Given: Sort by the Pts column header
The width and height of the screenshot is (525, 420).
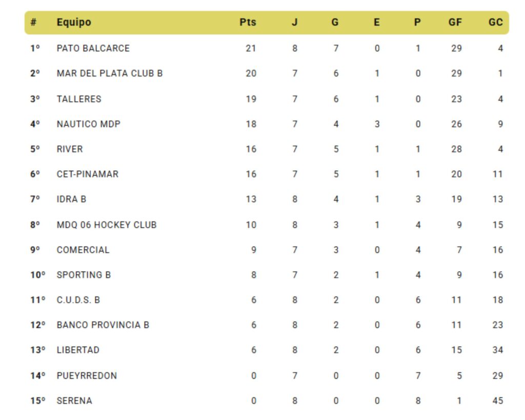Looking at the screenshot, I should click(248, 23).
